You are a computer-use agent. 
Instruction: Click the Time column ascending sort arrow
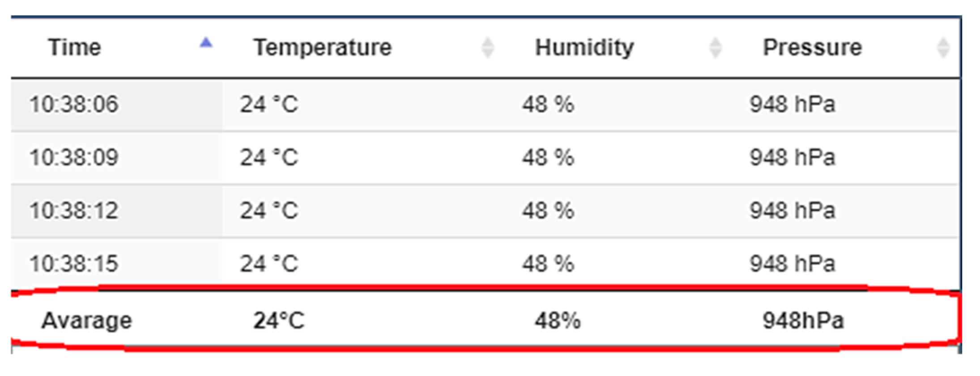point(206,43)
